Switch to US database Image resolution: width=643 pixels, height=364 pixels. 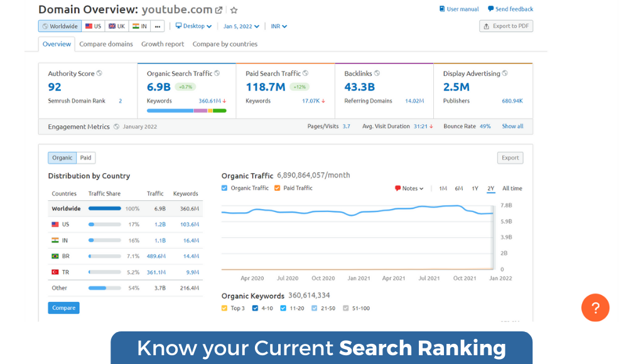93,26
